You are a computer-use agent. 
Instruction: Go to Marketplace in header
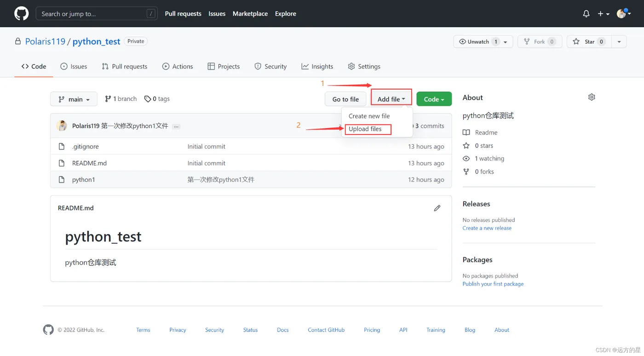(250, 14)
